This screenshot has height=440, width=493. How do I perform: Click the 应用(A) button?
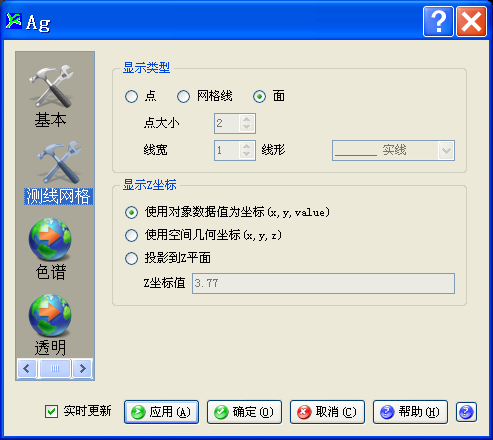162,412
